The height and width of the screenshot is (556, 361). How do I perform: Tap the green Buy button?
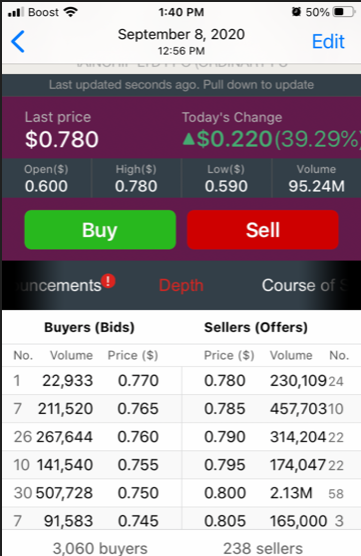tap(100, 230)
